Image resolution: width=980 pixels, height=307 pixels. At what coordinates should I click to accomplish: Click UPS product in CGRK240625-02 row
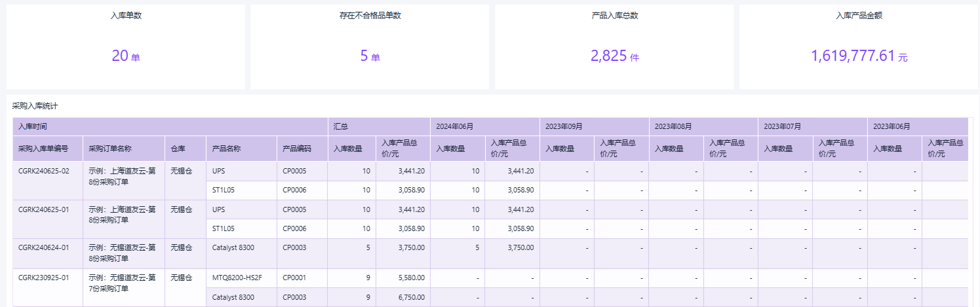[218, 171]
